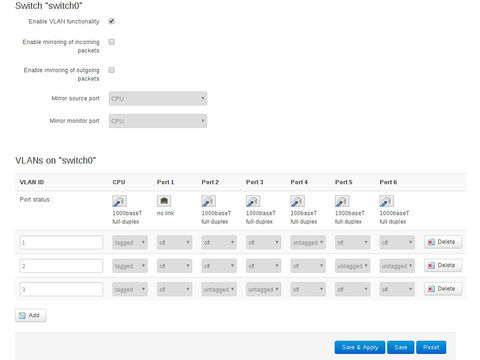Open VLAN 1 Port 4 untagged dropdown
480x360 pixels.
(x=308, y=242)
